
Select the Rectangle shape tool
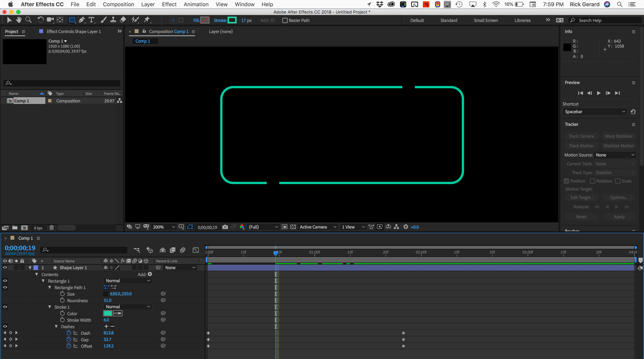click(x=72, y=20)
